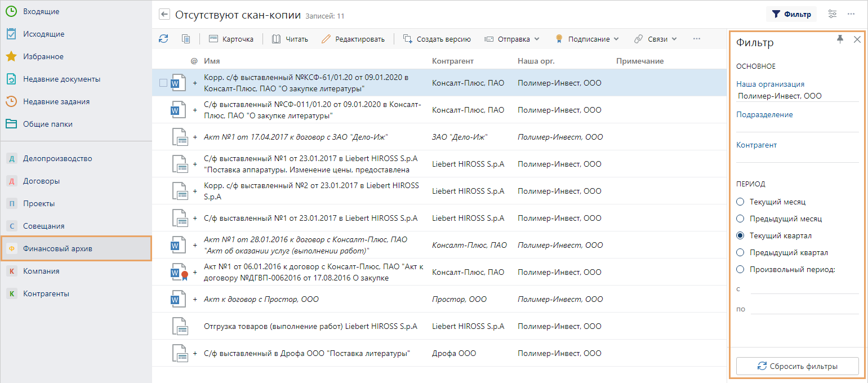868x383 pixels.
Task: Expand the Отправка dropdown
Action: [x=513, y=39]
